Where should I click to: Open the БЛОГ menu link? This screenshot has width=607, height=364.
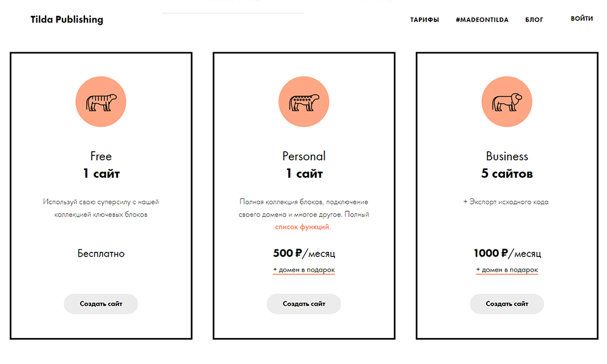tap(534, 20)
